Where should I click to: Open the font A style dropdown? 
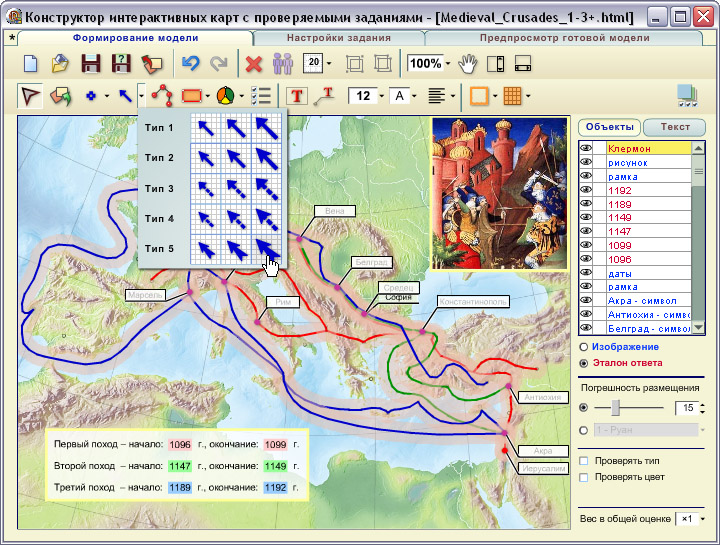point(414,96)
